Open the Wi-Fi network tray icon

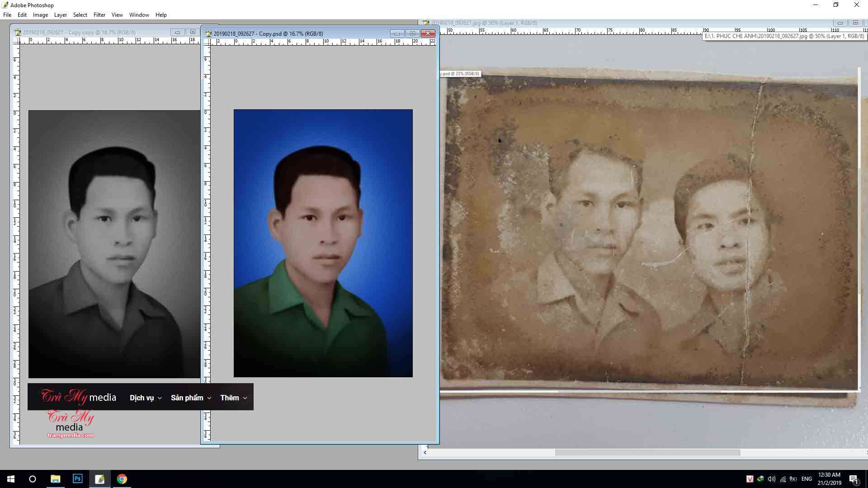[x=783, y=479]
